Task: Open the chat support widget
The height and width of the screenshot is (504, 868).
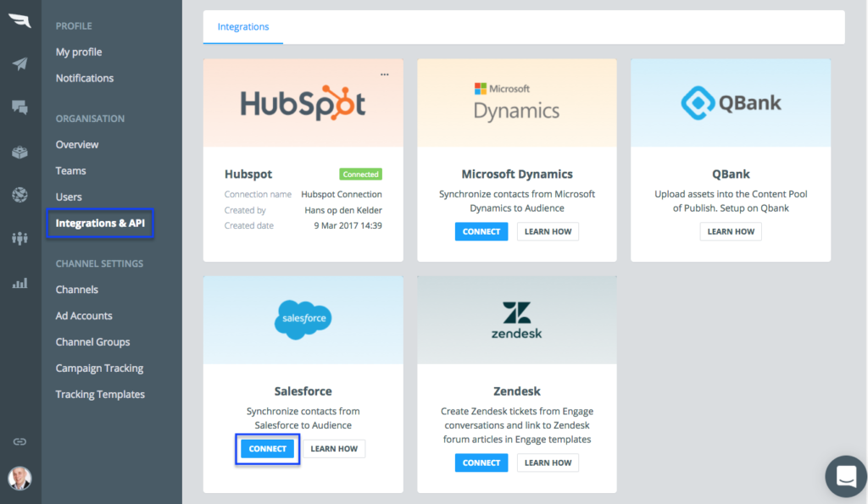Action: coord(846,476)
